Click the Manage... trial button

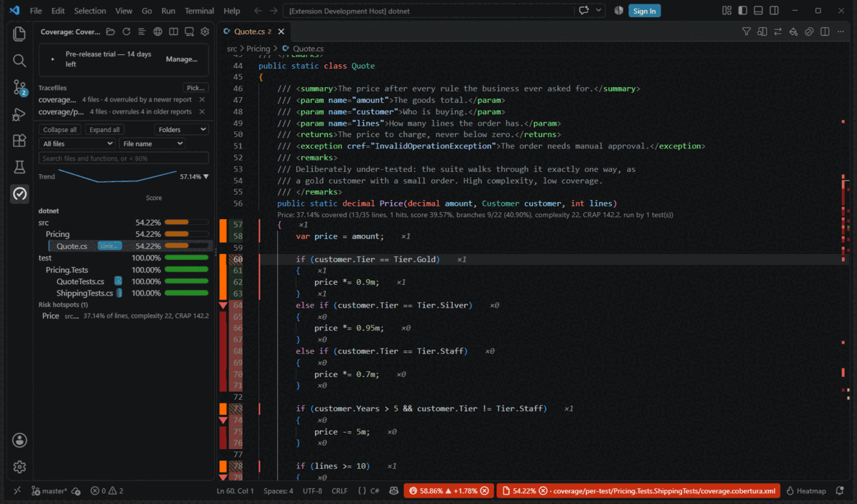pyautogui.click(x=181, y=59)
